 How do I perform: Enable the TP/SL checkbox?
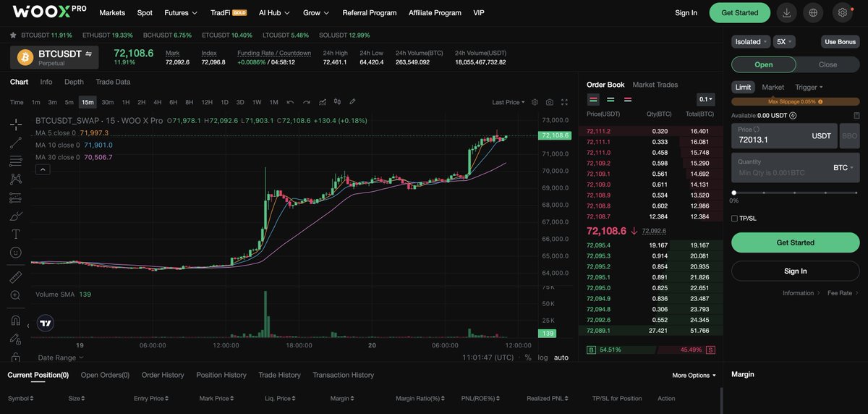[x=735, y=218]
